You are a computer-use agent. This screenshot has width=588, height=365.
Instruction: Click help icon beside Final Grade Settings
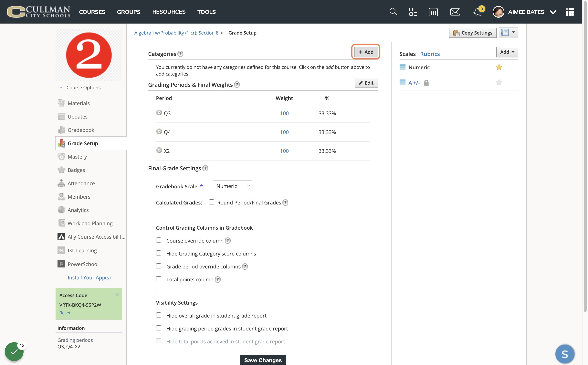pyautogui.click(x=205, y=168)
